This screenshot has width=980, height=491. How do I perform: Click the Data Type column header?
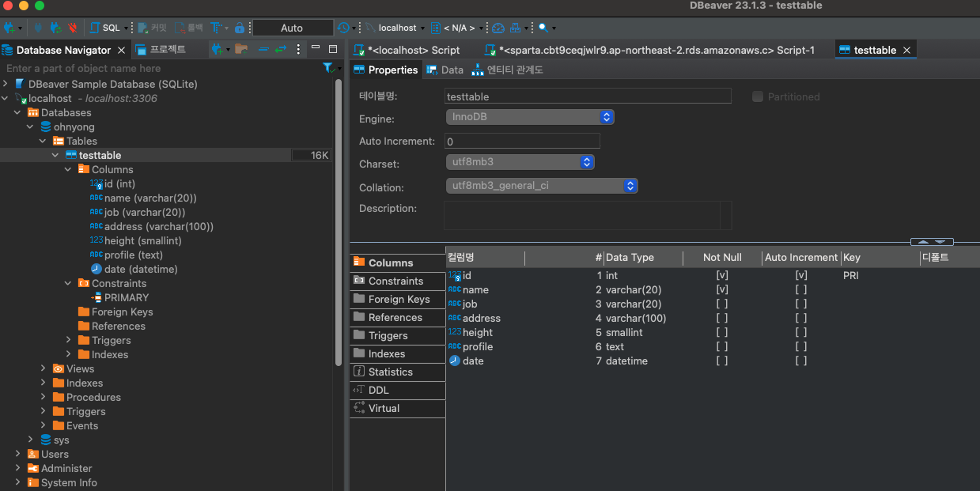click(x=643, y=257)
